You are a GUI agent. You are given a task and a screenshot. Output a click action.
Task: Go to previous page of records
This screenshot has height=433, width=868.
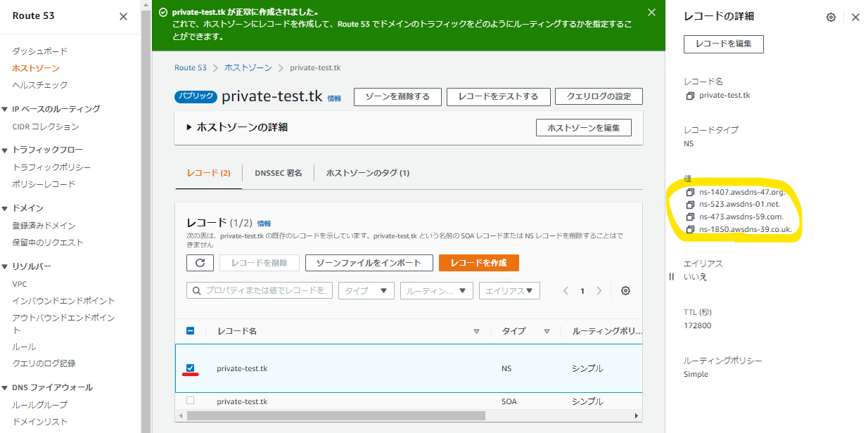pos(566,291)
